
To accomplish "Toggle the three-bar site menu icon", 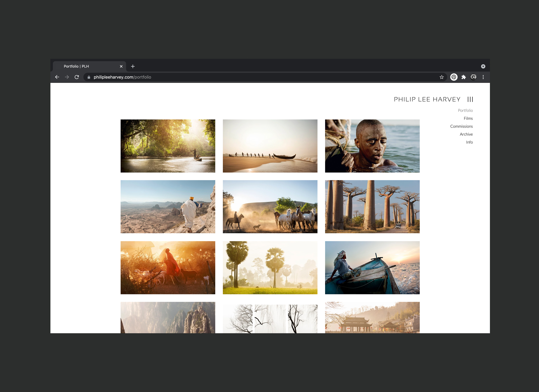I will 470,99.
